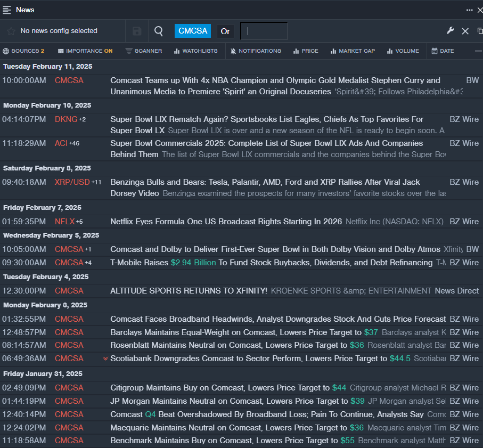Click the CMCSA search chip
This screenshot has height=448, width=483.
pos(193,31)
